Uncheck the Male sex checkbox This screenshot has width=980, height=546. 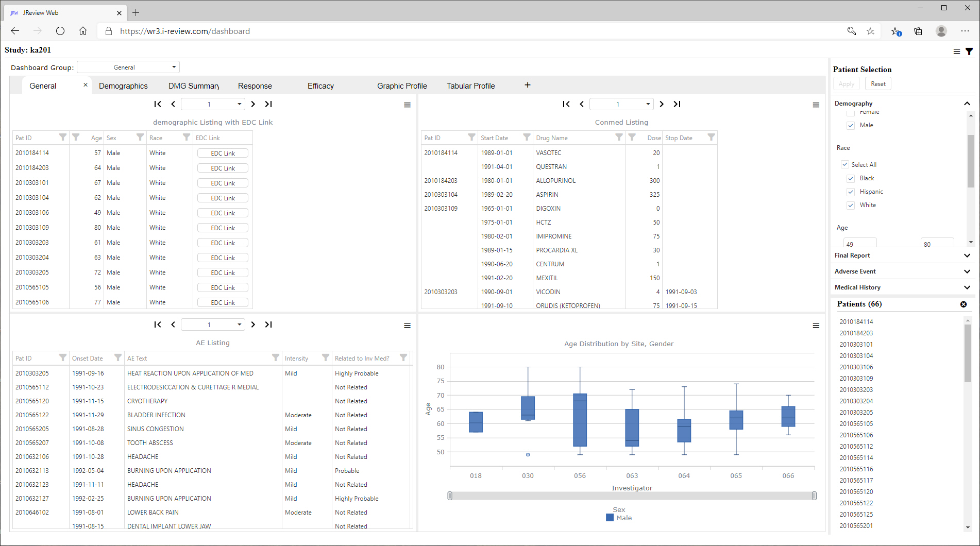pos(851,125)
